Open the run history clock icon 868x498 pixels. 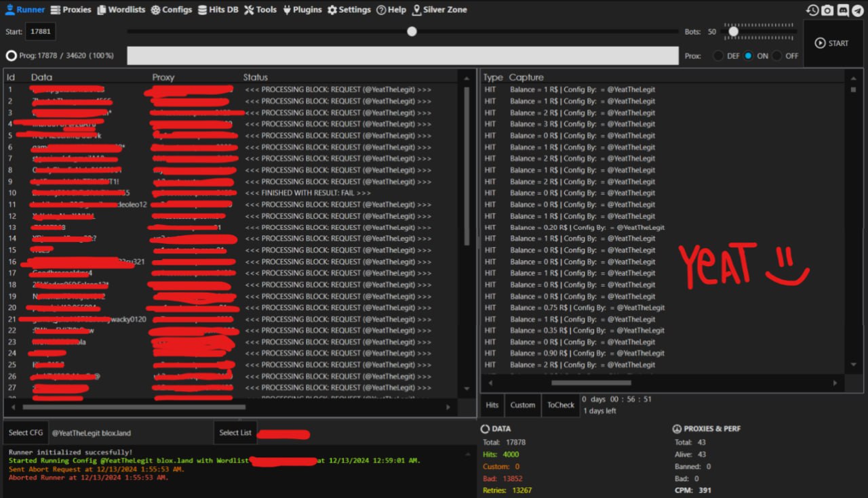[812, 10]
